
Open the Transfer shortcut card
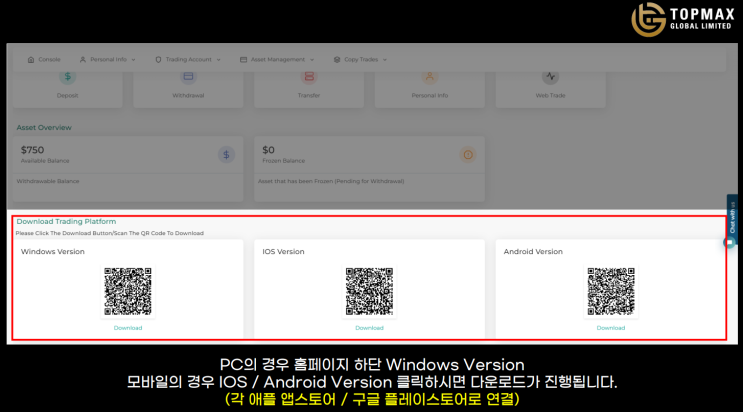point(309,89)
